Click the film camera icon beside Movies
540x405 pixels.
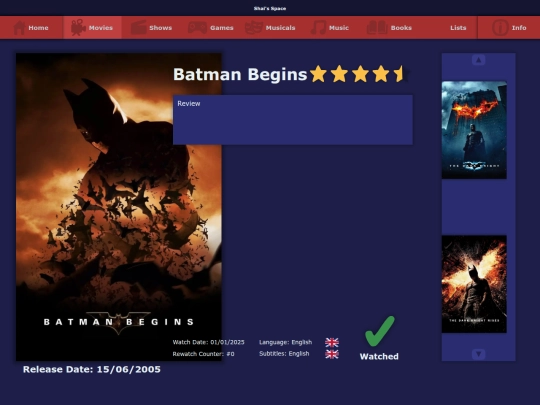[78, 28]
